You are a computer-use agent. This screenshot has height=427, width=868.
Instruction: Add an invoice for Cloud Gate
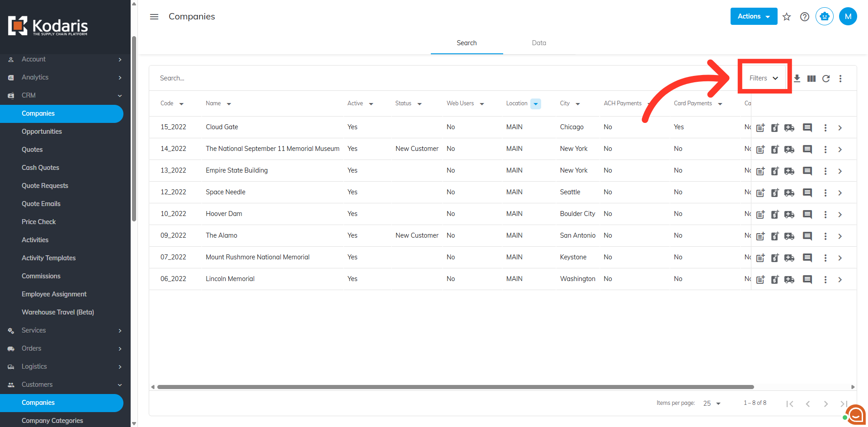coord(775,128)
